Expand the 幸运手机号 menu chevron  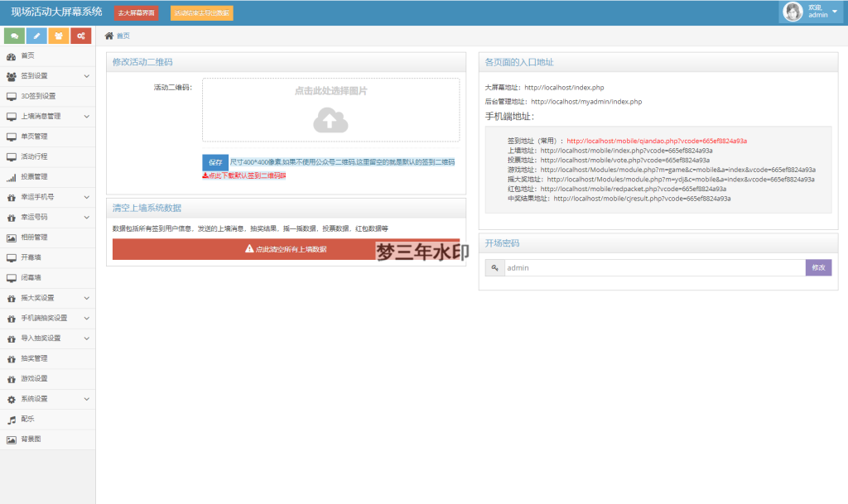pos(86,197)
